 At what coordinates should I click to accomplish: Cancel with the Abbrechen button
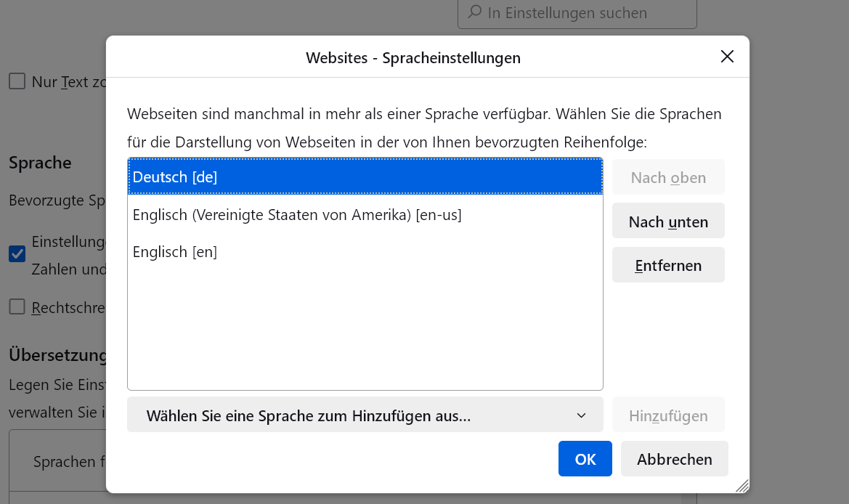pyautogui.click(x=674, y=459)
